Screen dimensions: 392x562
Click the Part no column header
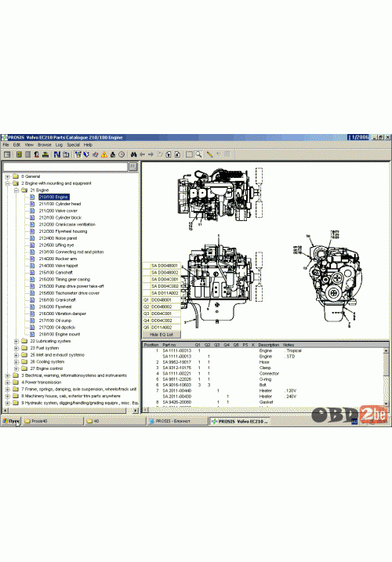(169, 345)
